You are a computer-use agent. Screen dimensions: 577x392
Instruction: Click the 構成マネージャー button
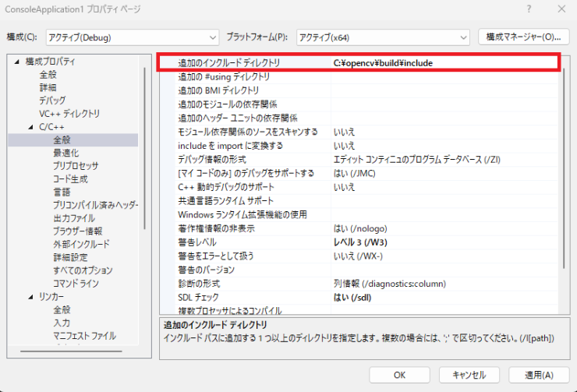click(522, 37)
